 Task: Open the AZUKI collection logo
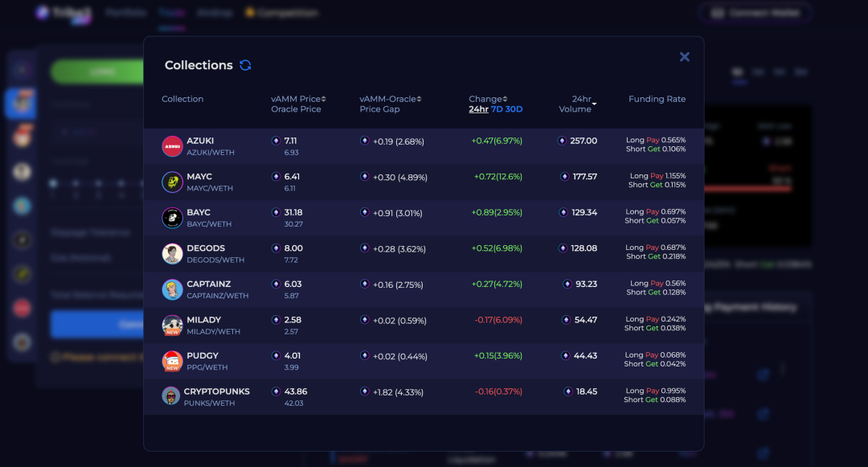click(x=172, y=146)
